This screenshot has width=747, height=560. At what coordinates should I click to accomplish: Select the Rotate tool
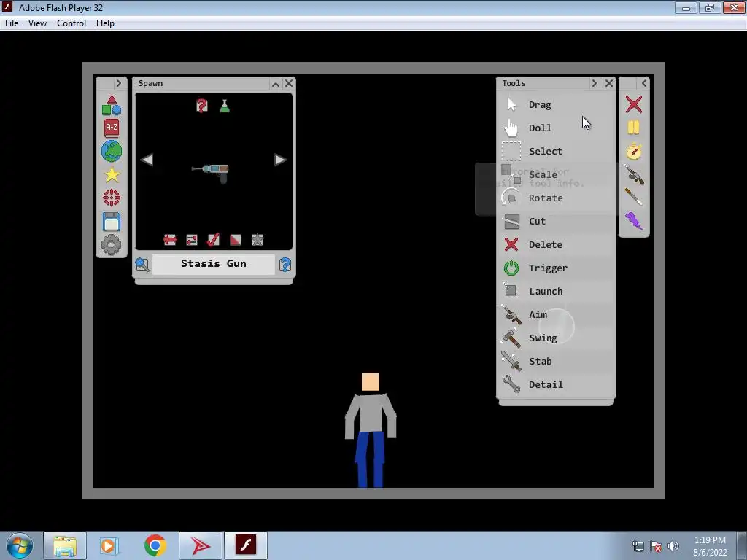pyautogui.click(x=556, y=198)
